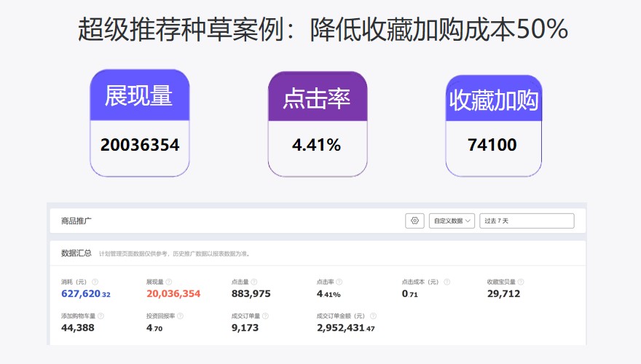Open the 自定义数据 dropdown
The image size is (641, 364).
[x=452, y=221]
